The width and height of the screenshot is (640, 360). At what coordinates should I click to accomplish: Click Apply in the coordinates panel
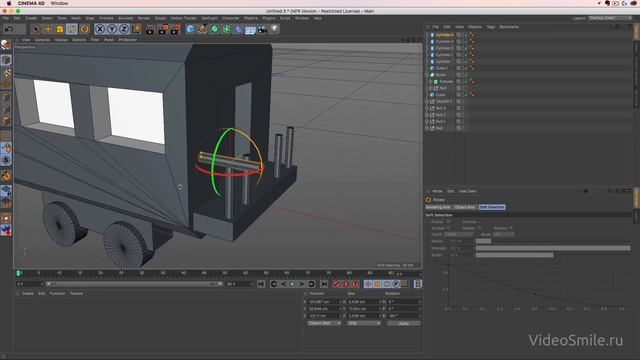[404, 323]
